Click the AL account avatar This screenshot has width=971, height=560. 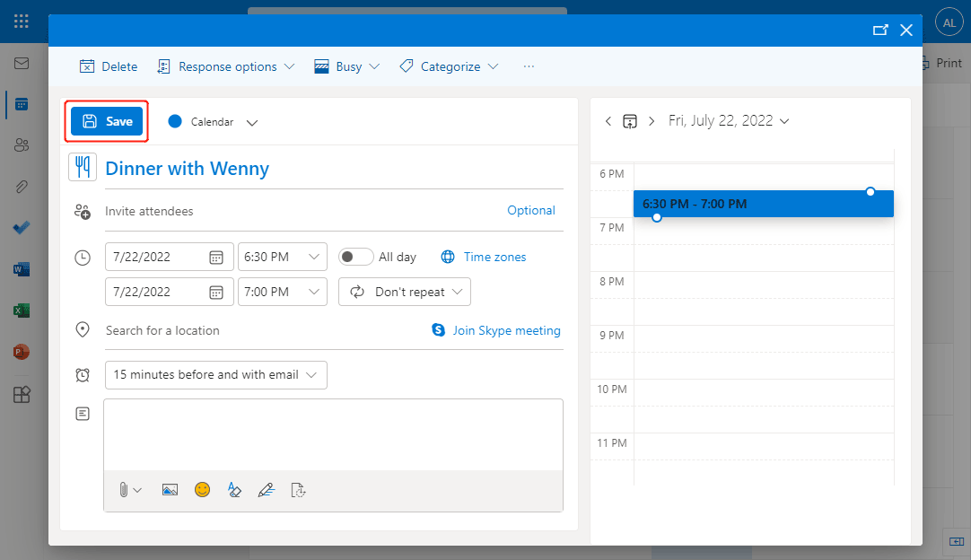(x=949, y=22)
